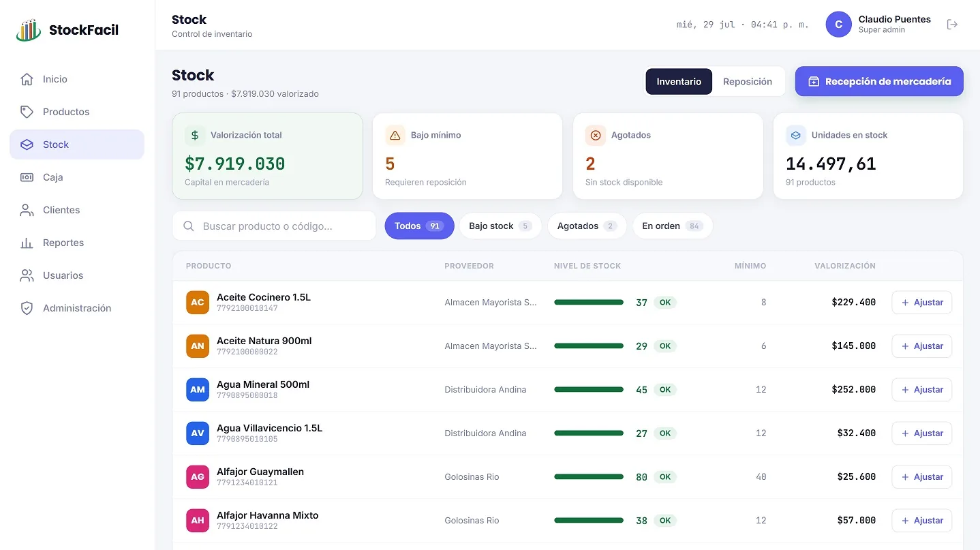Click the StockFacil bar chart logo
This screenshot has width=980, height=550.
tap(29, 30)
